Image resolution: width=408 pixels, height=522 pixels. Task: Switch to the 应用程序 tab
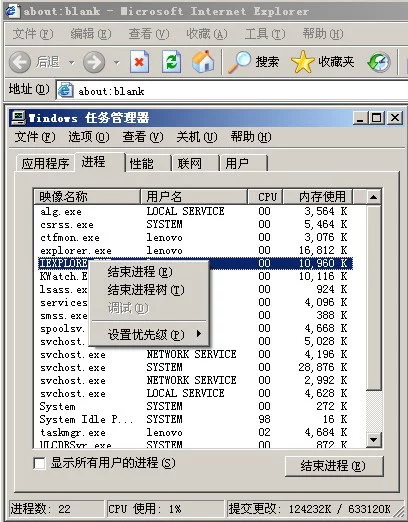click(x=45, y=163)
